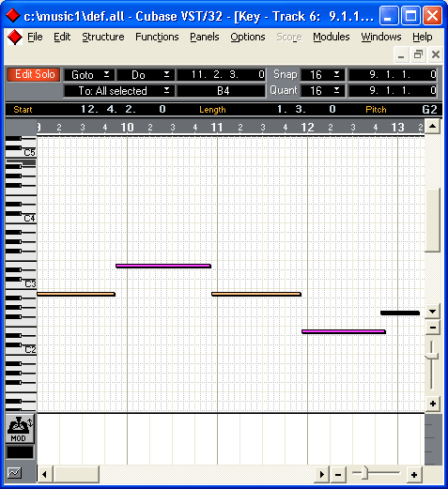Screen dimensions: 448x489
Task: Open the Functions menu
Action: (157, 37)
